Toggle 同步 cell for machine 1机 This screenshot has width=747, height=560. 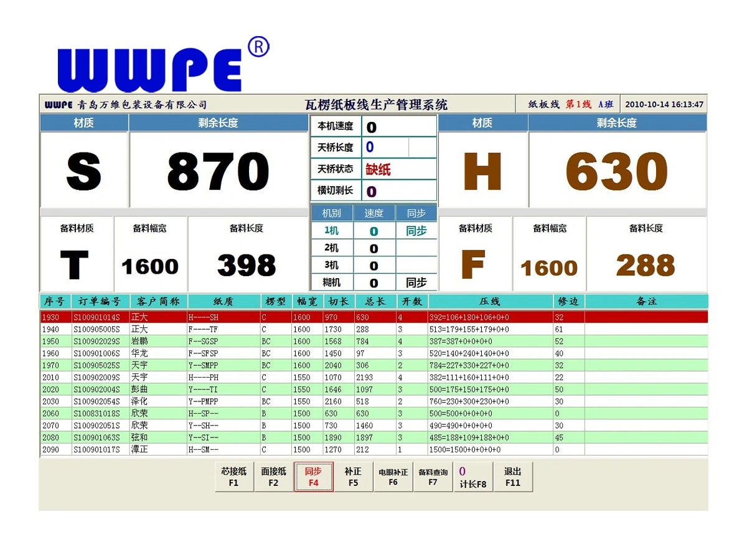pyautogui.click(x=416, y=231)
